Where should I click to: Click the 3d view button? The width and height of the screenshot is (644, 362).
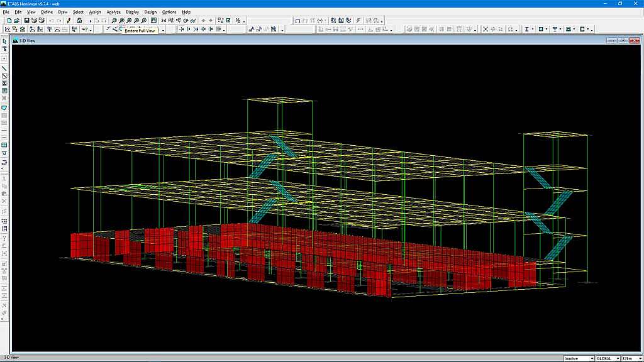tap(164, 21)
